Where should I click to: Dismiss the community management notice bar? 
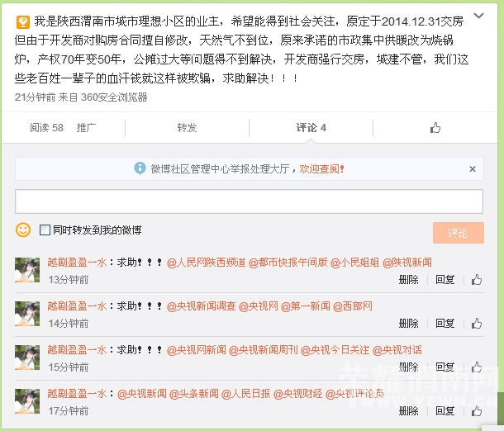[x=473, y=168]
